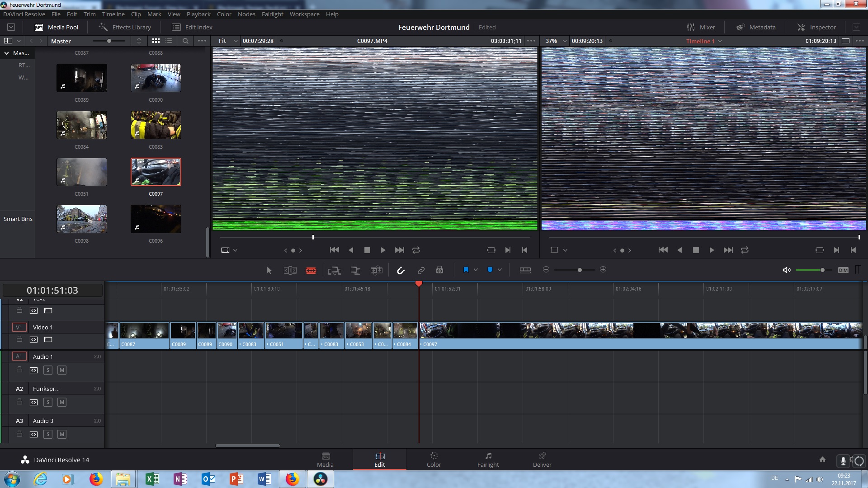Image resolution: width=868 pixels, height=488 pixels.
Task: Open the Edit Index panel
Action: [192, 27]
